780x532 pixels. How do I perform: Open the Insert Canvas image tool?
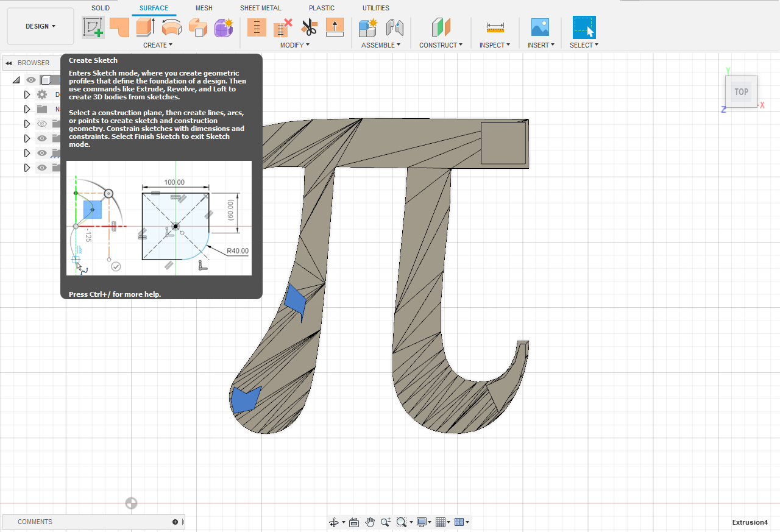click(x=540, y=27)
